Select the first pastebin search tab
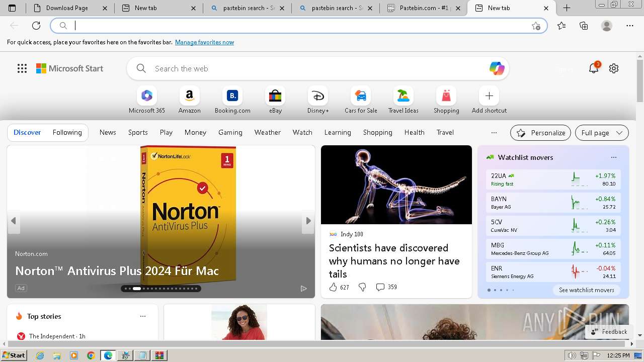644x362 pixels. click(247, 8)
